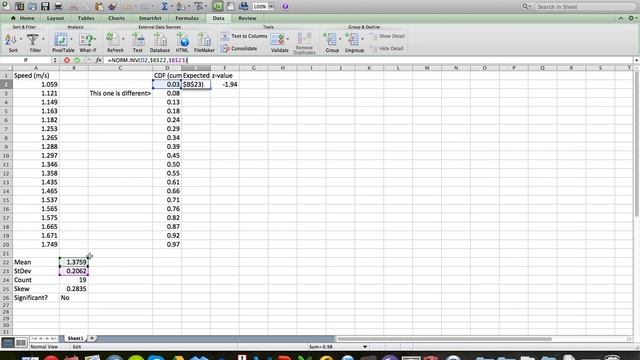Select the StDev value cell 0.2062
This screenshot has height=360, width=640.
[74, 271]
